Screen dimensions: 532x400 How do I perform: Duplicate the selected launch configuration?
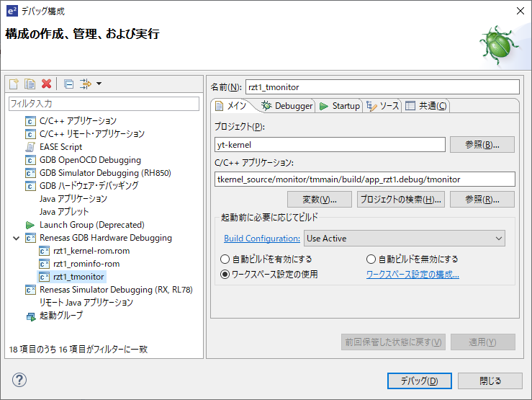click(x=30, y=84)
